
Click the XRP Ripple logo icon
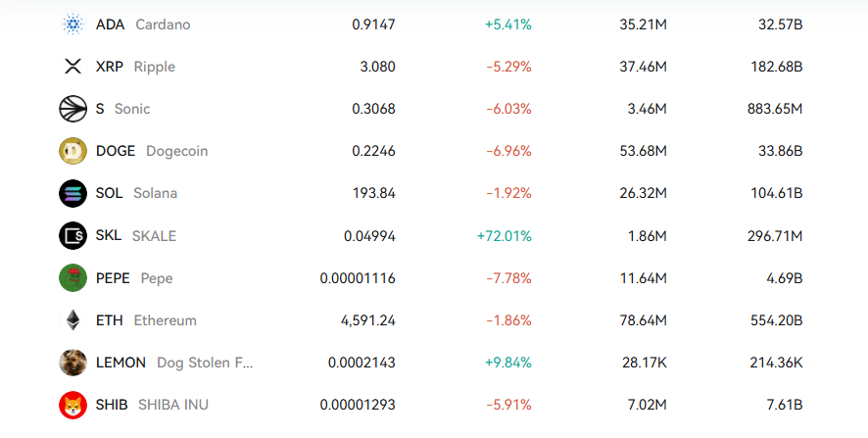[73, 67]
